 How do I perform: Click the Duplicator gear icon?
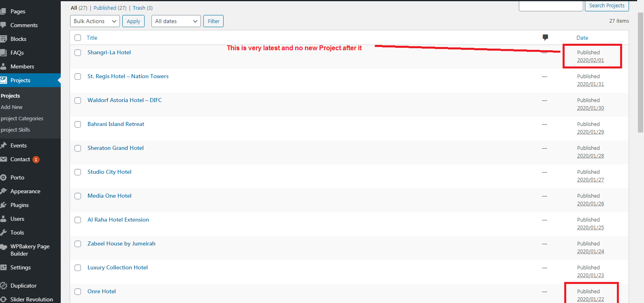[4, 286]
